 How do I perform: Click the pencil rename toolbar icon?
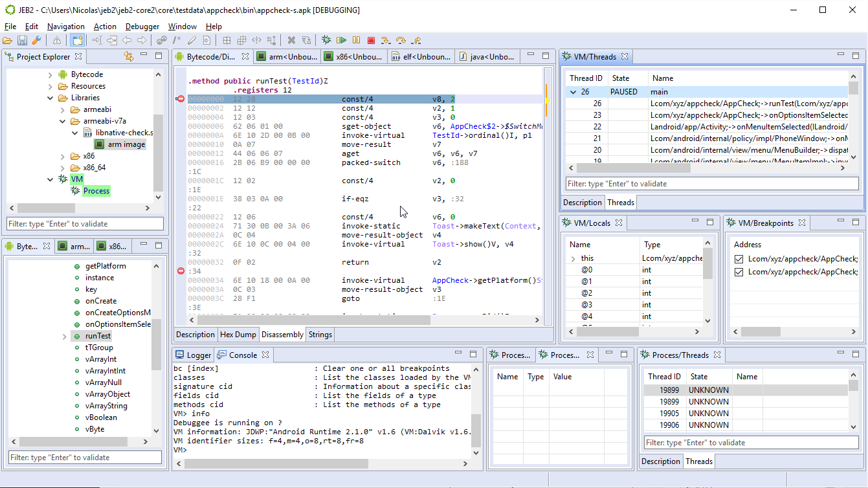tap(192, 41)
